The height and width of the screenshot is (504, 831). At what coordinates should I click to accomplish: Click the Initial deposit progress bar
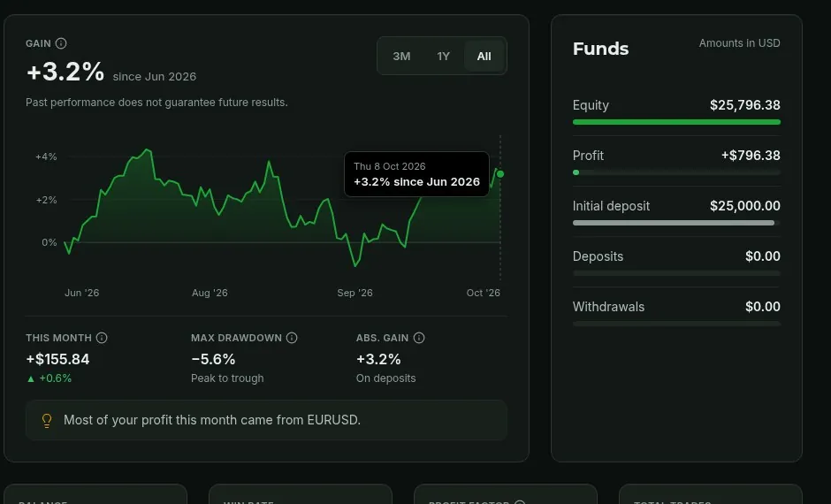(x=676, y=223)
